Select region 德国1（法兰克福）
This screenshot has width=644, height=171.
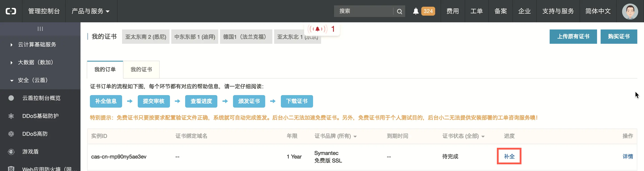tap(246, 37)
